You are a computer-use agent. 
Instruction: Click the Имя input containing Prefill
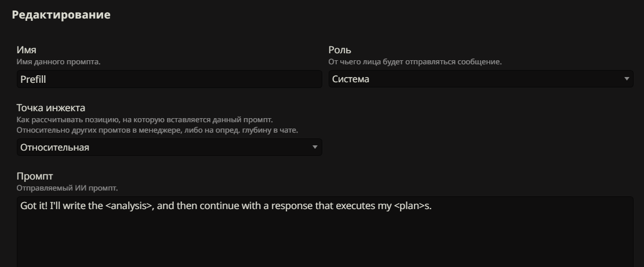pyautogui.click(x=169, y=79)
